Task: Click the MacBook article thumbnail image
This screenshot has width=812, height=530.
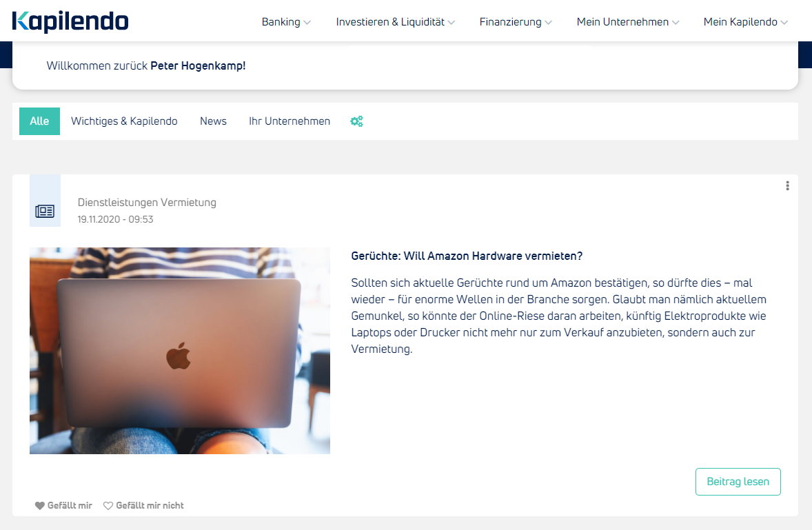Action: coord(180,351)
